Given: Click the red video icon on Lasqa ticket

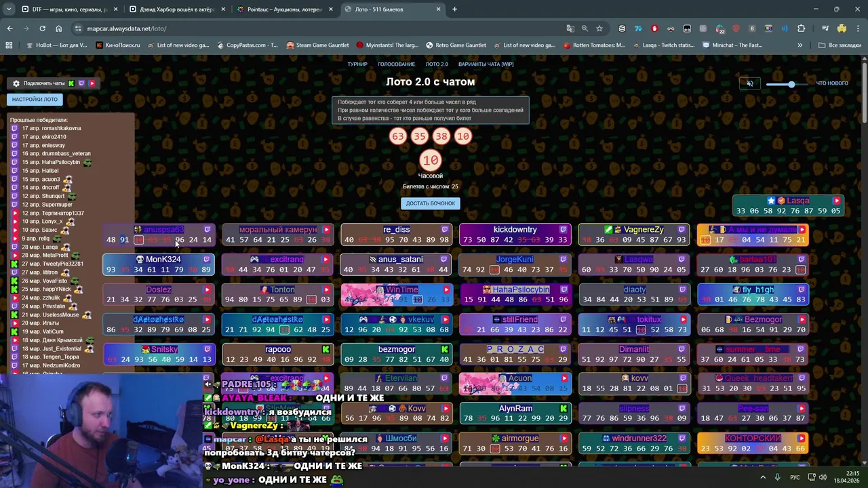Looking at the screenshot, I should tap(837, 201).
